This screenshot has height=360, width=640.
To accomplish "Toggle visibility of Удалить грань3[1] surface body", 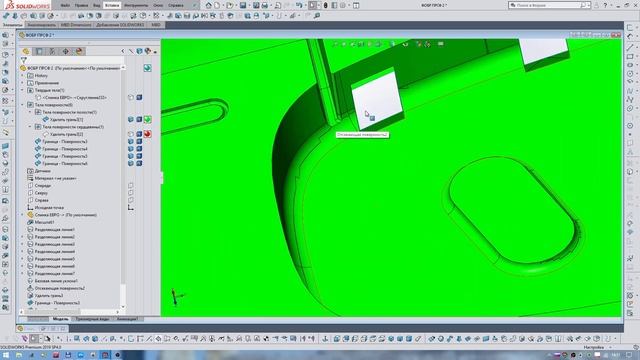I will [131, 120].
